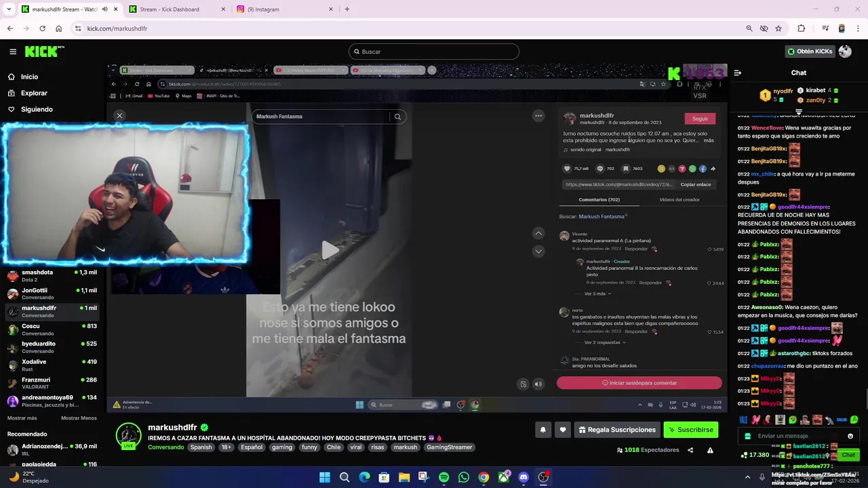Click the zoom magnifier icon in address bar

[x=749, y=28]
